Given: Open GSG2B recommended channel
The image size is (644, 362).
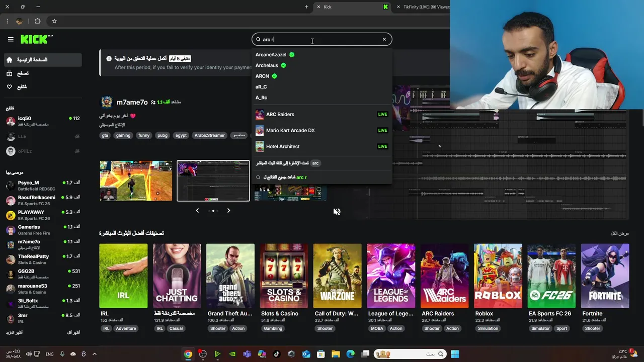Looking at the screenshot, I should click(x=43, y=274).
